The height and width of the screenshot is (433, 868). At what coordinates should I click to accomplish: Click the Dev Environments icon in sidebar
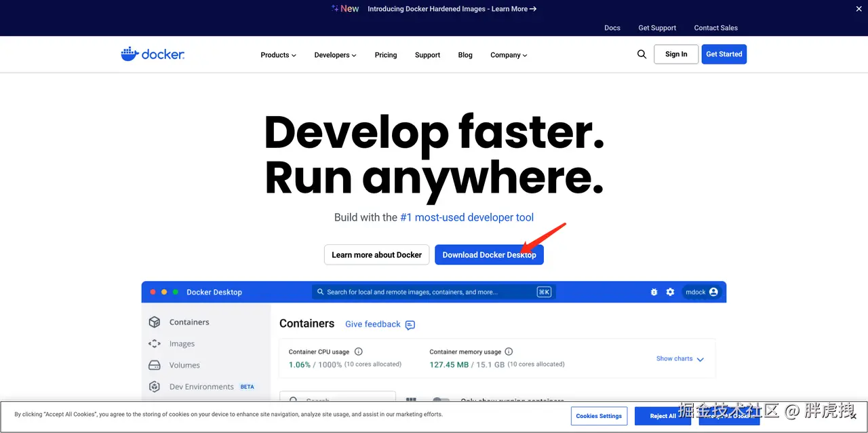coord(155,387)
